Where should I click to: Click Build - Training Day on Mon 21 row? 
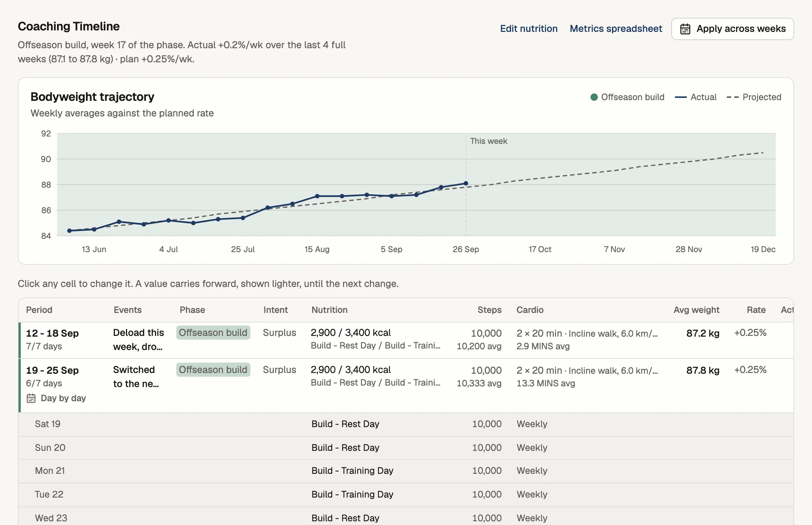[352, 470]
